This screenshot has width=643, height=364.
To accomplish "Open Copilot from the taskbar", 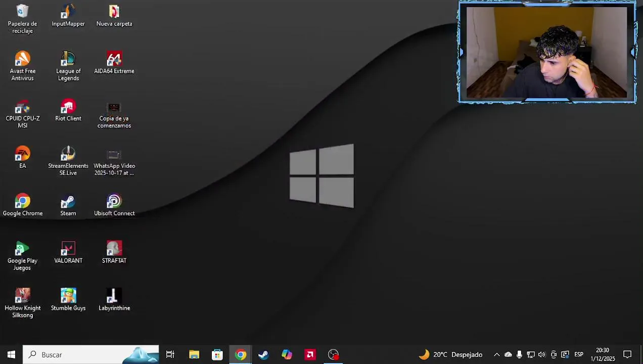I will (287, 354).
